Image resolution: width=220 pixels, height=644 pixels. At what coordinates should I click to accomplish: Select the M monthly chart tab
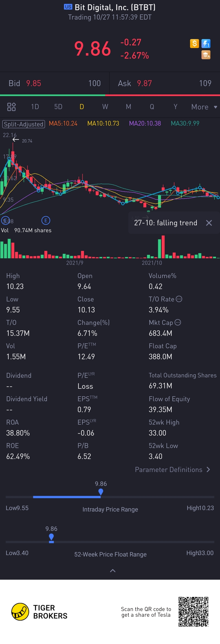pyautogui.click(x=128, y=107)
